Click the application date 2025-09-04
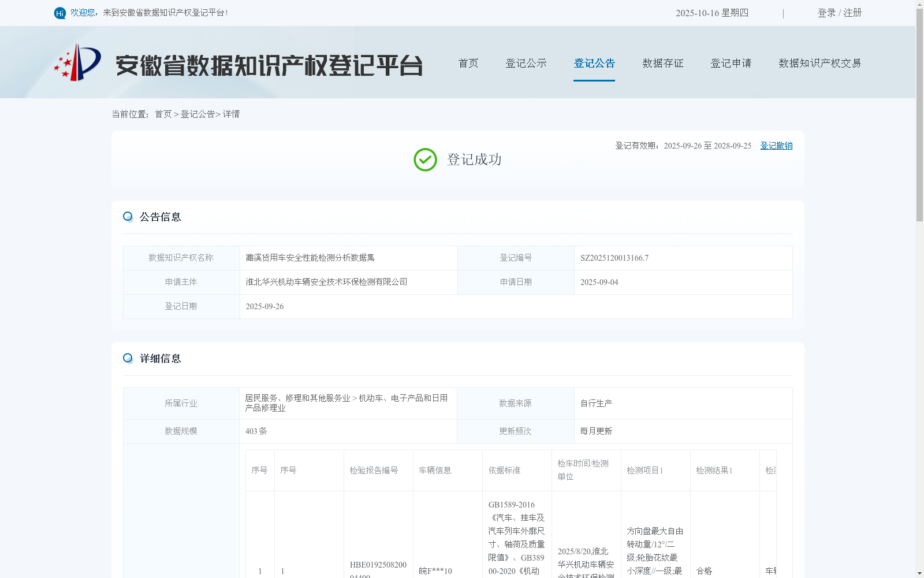Image resolution: width=924 pixels, height=578 pixels. pos(599,282)
